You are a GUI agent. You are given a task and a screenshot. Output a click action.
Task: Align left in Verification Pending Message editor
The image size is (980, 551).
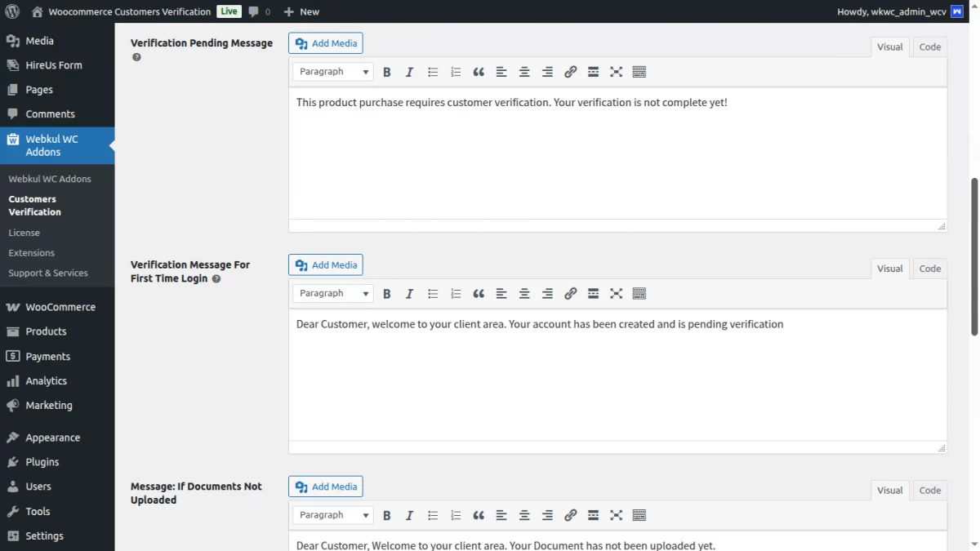pos(501,72)
